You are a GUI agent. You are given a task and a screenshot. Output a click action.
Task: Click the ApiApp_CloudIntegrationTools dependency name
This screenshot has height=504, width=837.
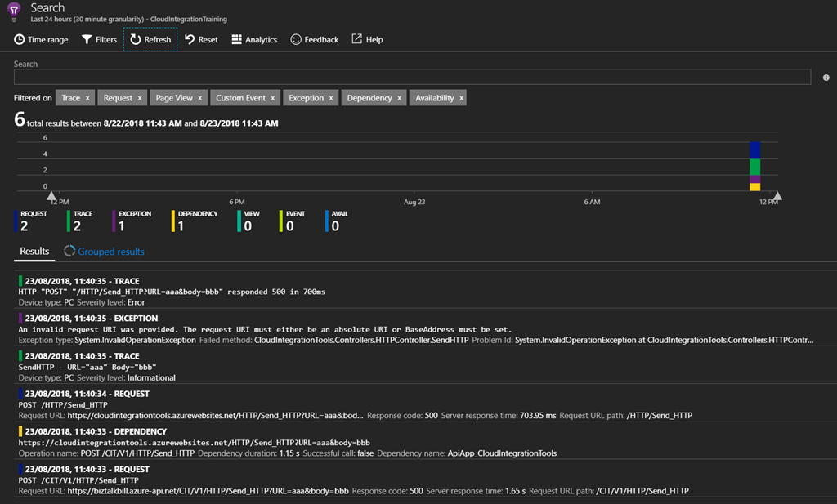[x=503, y=453]
